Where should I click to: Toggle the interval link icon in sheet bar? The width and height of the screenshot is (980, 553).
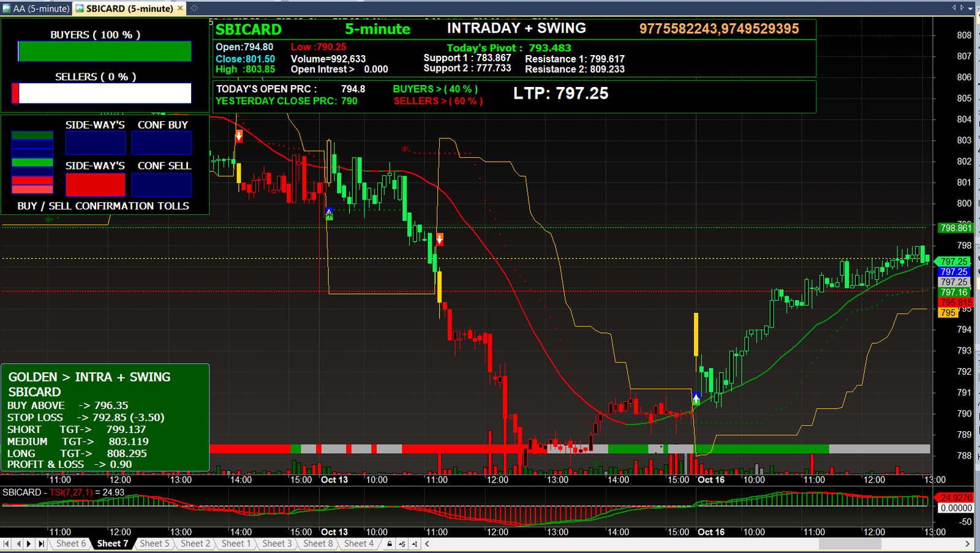tap(415, 544)
